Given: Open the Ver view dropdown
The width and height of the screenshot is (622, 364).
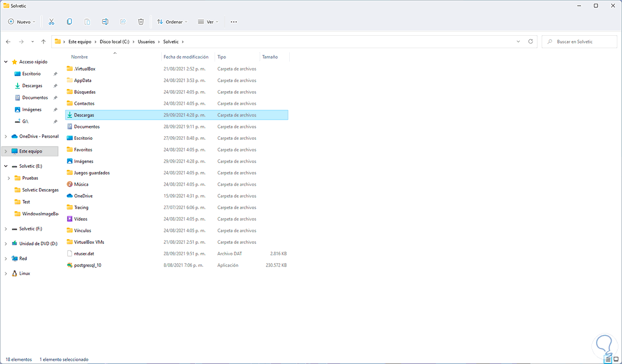Looking at the screenshot, I should 208,22.
